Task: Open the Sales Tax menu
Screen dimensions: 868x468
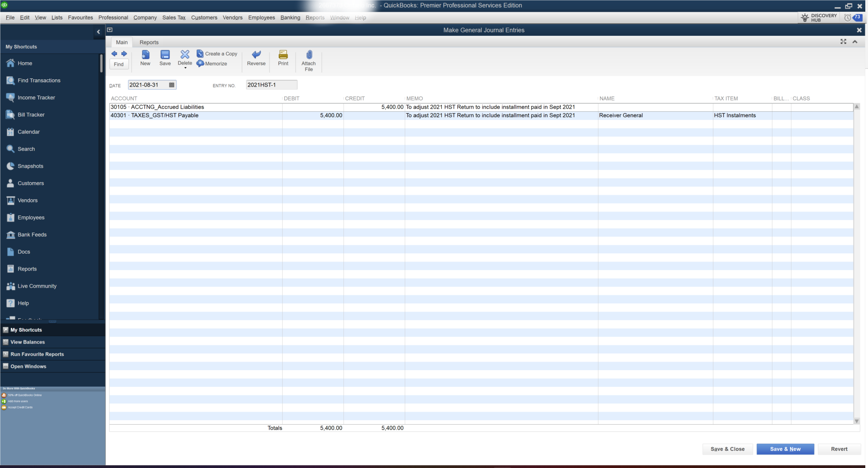Action: 174,18
